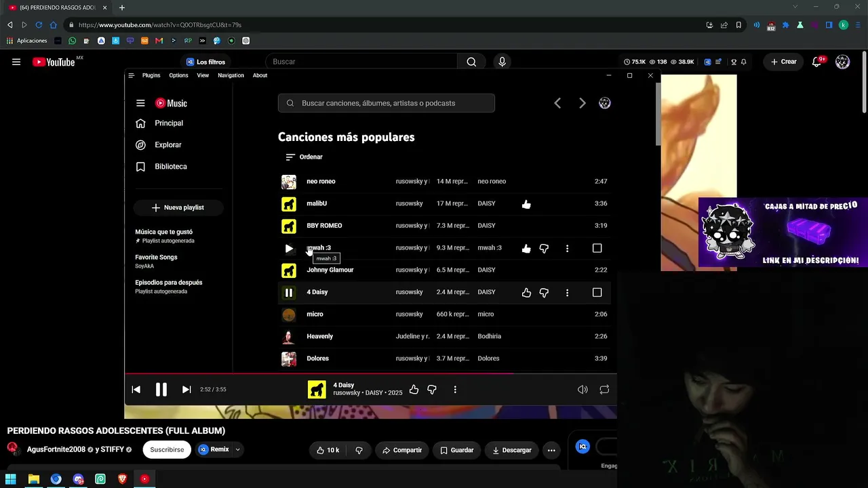Click the Los filtros button
This screenshot has width=868, height=488.
205,62
